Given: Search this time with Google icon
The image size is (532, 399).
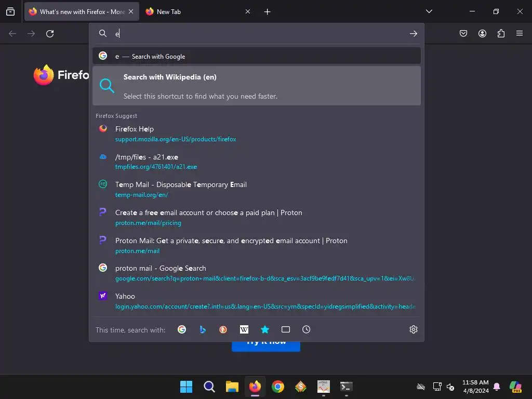Looking at the screenshot, I should [x=182, y=329].
